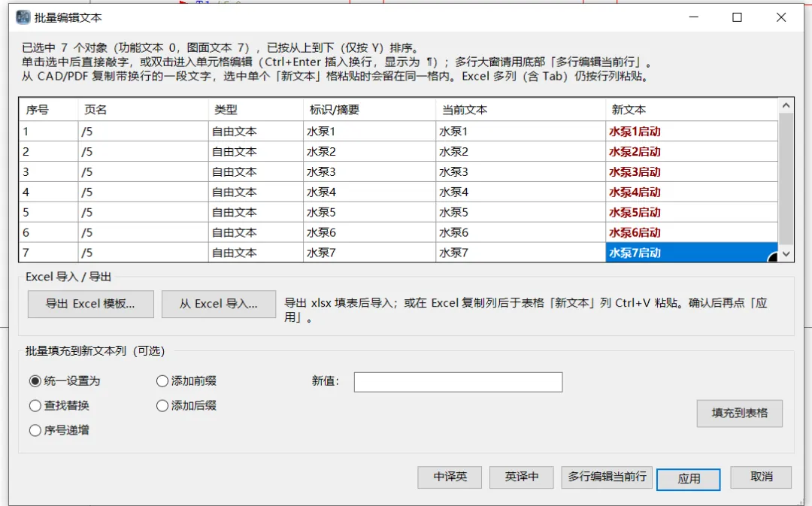
Task: Click the 序号 column header
Action: click(x=49, y=110)
